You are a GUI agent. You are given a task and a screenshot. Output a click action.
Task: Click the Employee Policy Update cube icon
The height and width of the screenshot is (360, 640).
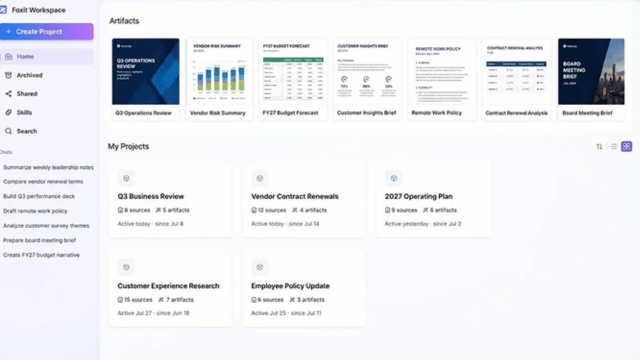[x=260, y=267]
